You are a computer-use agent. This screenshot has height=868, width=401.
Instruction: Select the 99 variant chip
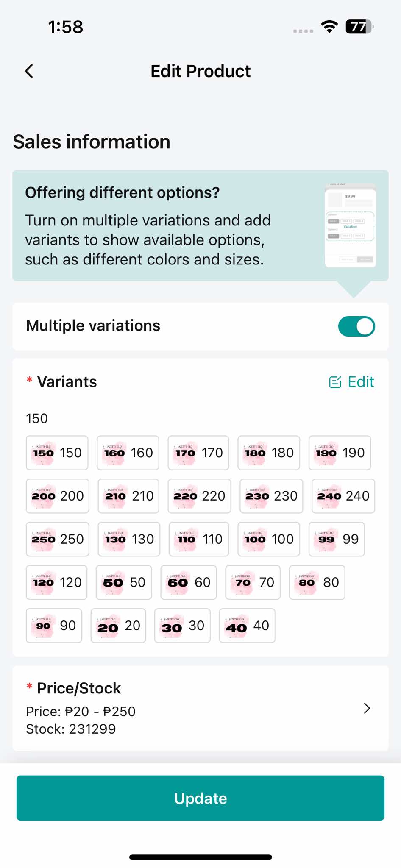337,540
